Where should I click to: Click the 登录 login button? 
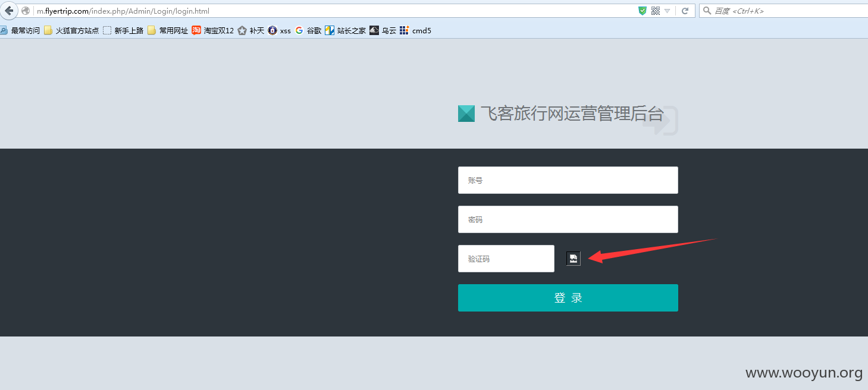coord(568,298)
